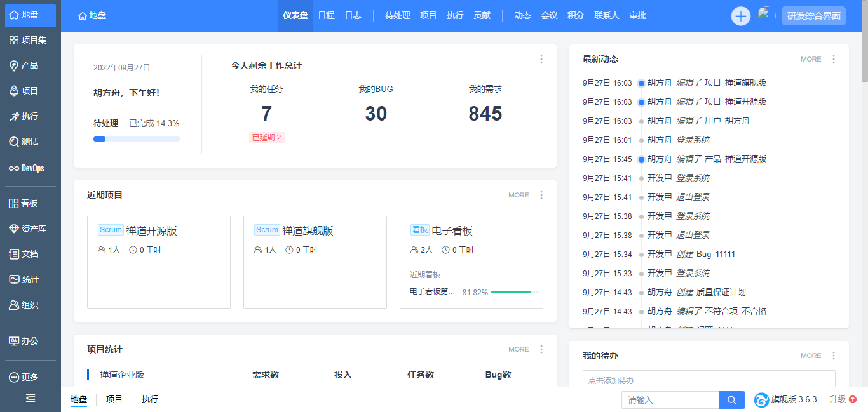Open 研发综合界面 switcher

[x=814, y=16]
